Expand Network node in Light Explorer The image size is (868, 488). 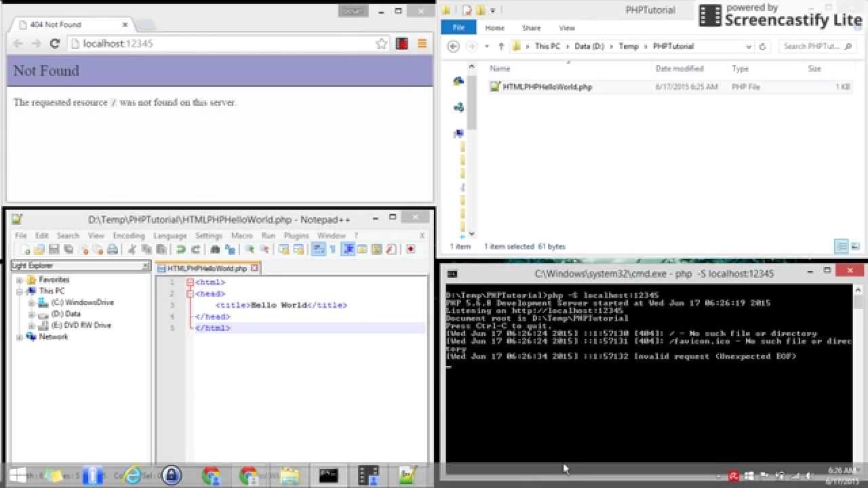tap(20, 337)
